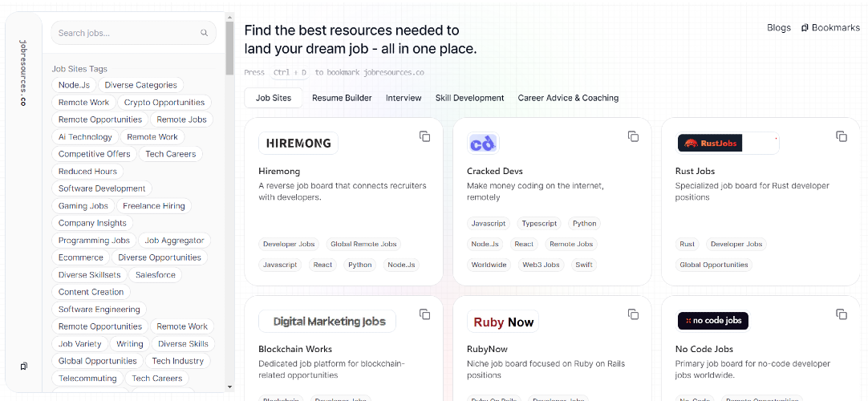Copy the Rust Jobs card link icon
Viewport: 868px width, 401px height.
pos(842,136)
